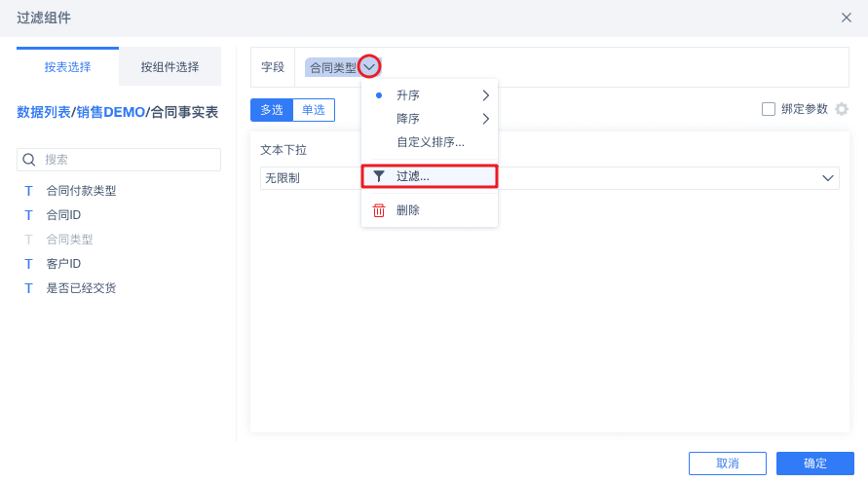Click the search magnifier icon

[x=29, y=160]
